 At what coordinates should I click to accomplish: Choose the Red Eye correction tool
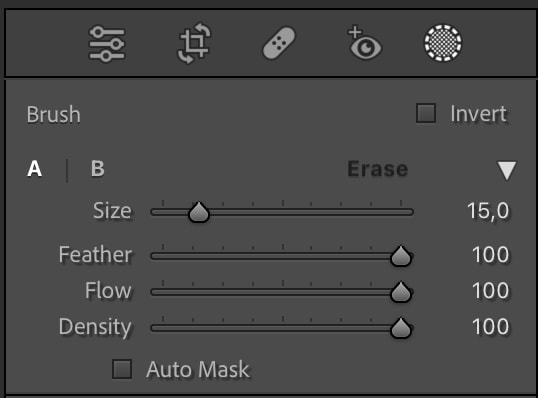tap(364, 43)
